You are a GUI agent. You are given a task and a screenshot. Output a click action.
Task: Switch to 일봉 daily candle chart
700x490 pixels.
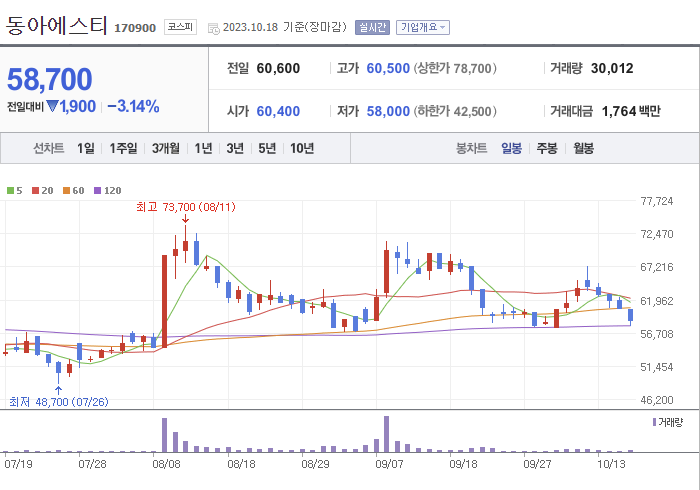point(511,148)
